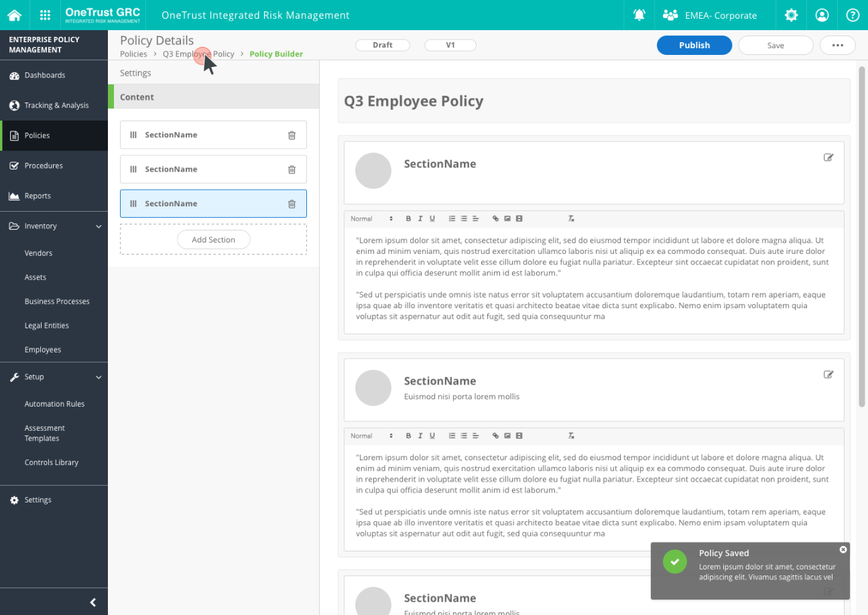Open Normal style dropdown in Euismod section editor
This screenshot has height=615, width=868.
pos(372,436)
